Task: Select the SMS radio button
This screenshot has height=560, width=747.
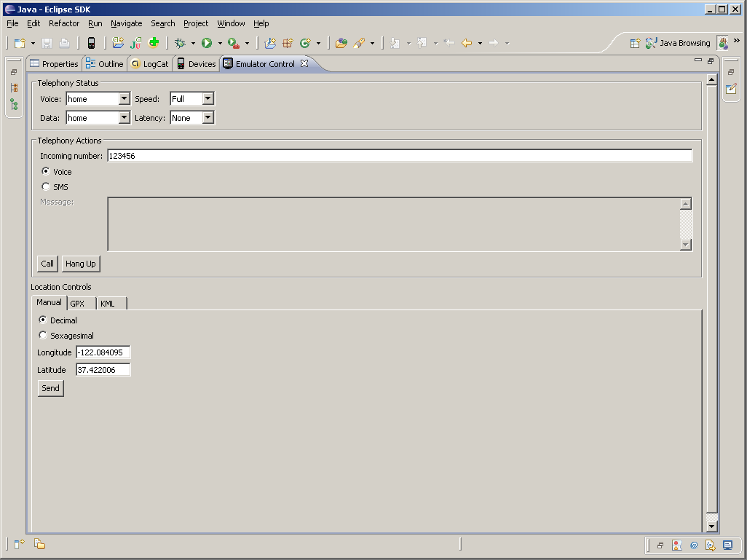Action: coord(46,186)
